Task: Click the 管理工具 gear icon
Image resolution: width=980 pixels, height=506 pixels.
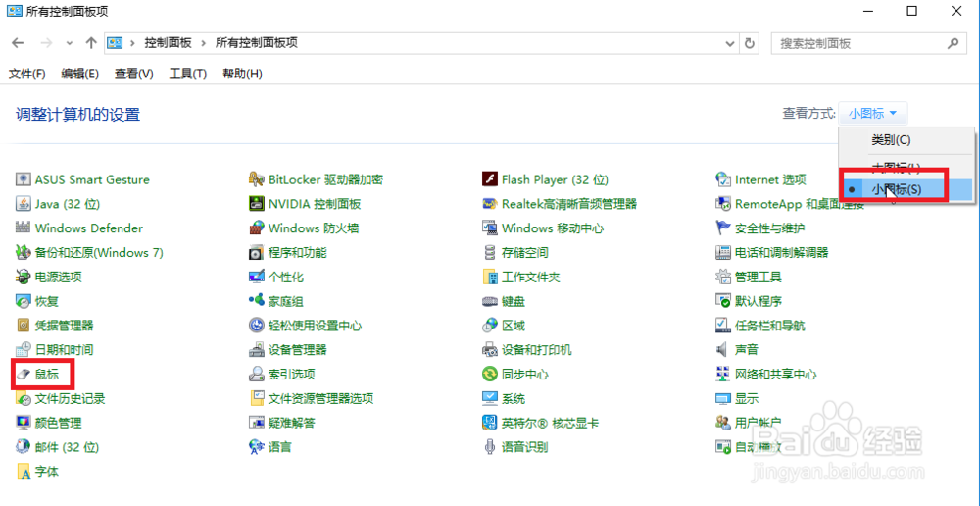Action: (x=723, y=278)
